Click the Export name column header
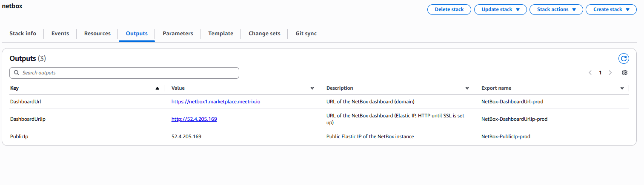The width and height of the screenshot is (644, 185). 496,88
